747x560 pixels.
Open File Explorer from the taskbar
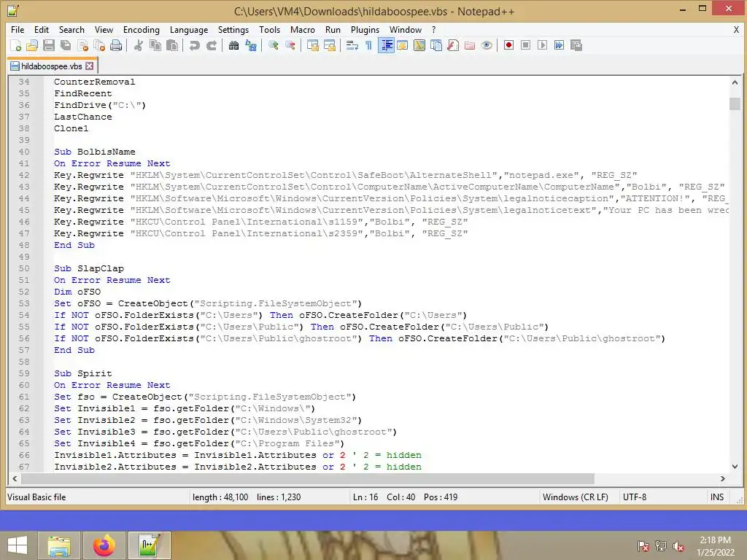(60, 545)
